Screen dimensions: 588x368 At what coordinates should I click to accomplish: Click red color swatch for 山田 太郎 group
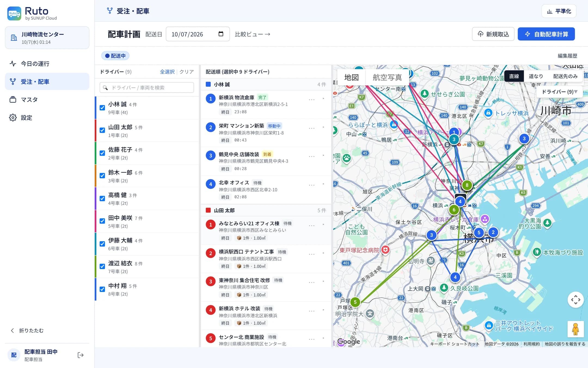tap(208, 210)
